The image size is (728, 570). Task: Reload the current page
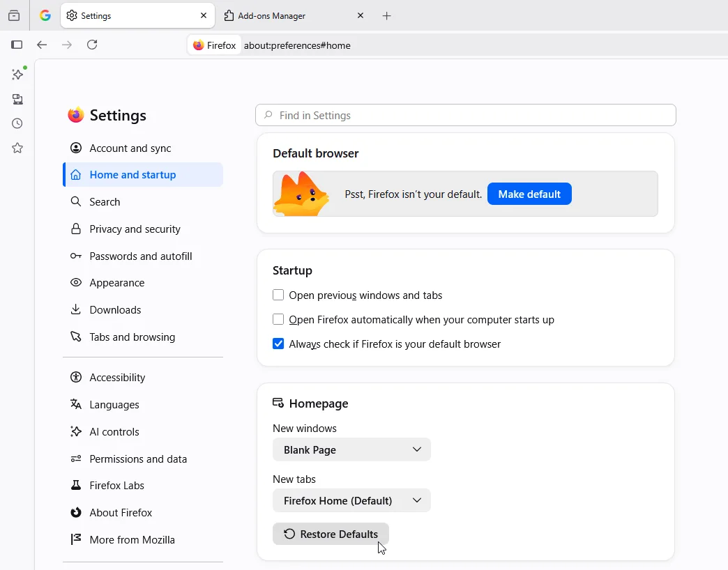click(92, 45)
